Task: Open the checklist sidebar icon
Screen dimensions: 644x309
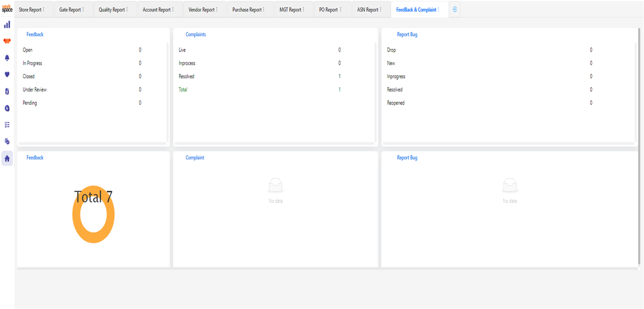Action: (x=7, y=125)
